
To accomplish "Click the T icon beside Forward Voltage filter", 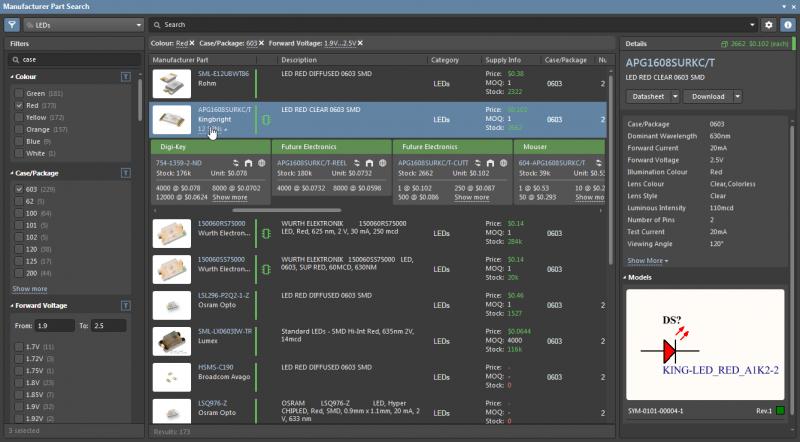I will coord(126,305).
